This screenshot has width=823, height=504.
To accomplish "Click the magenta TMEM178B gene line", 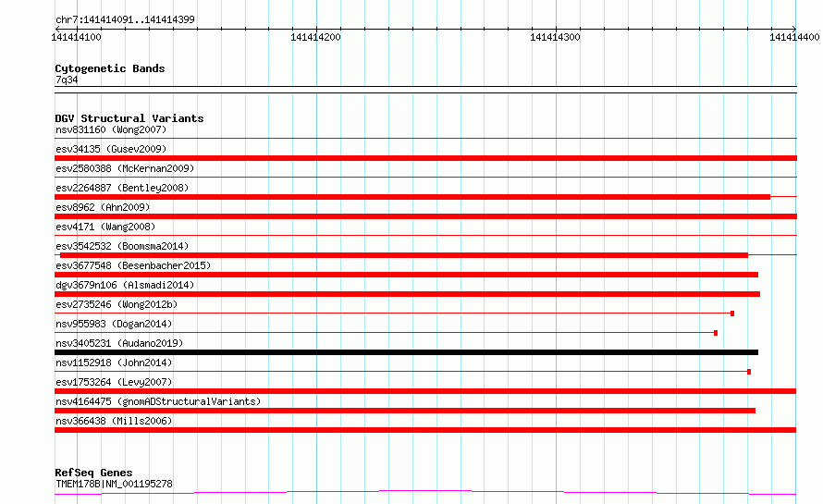I will pyautogui.click(x=425, y=492).
